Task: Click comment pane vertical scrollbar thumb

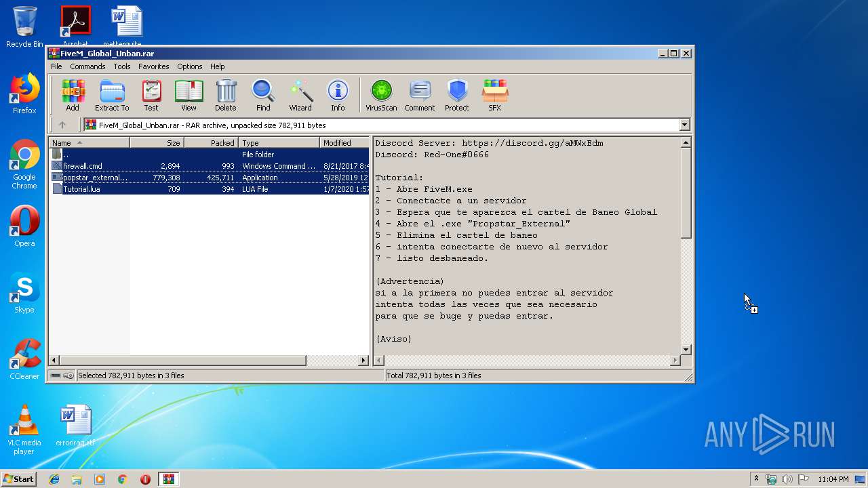Action: coord(686,193)
